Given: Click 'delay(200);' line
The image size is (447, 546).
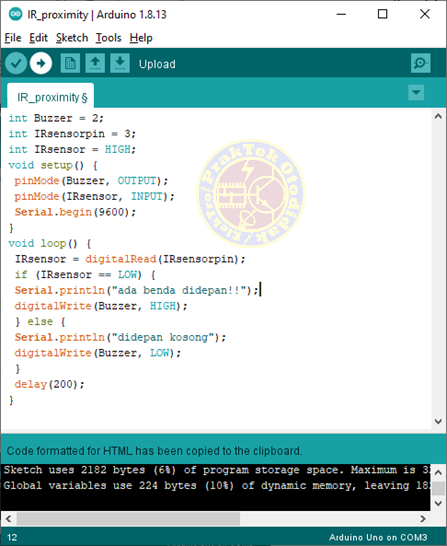Looking at the screenshot, I should point(49,384).
